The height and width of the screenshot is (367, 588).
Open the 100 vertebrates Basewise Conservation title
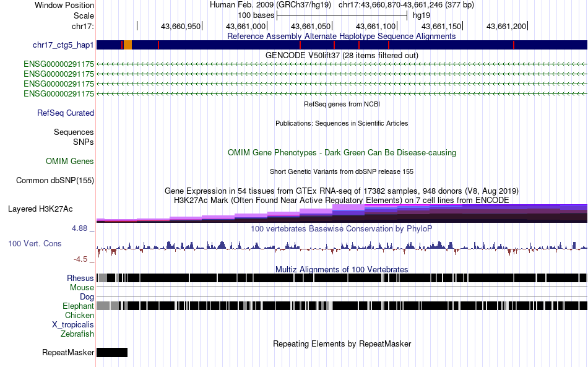tap(341, 228)
